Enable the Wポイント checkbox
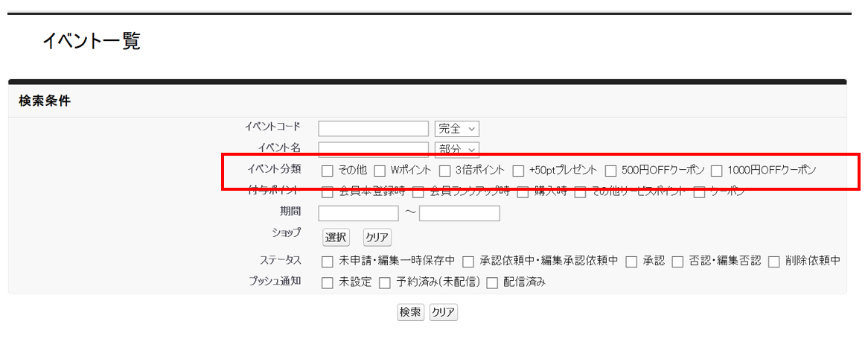Image resolution: width=868 pixels, height=339 pixels. coord(380,171)
